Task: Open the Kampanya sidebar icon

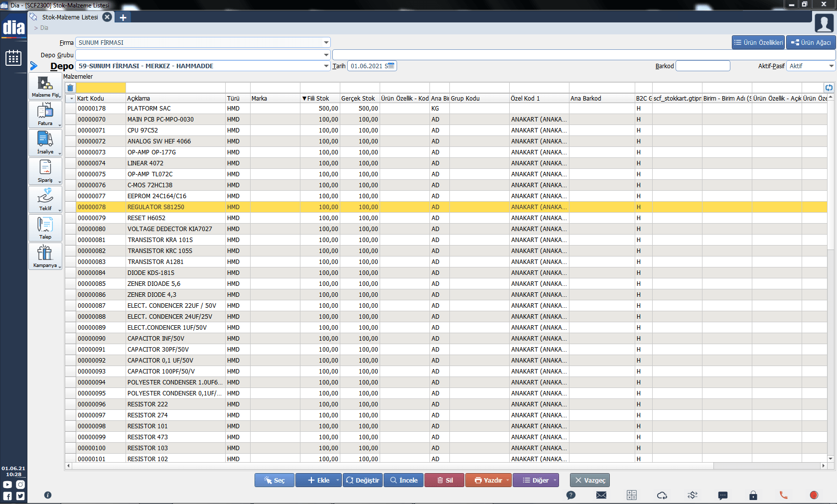Action: [x=45, y=256]
